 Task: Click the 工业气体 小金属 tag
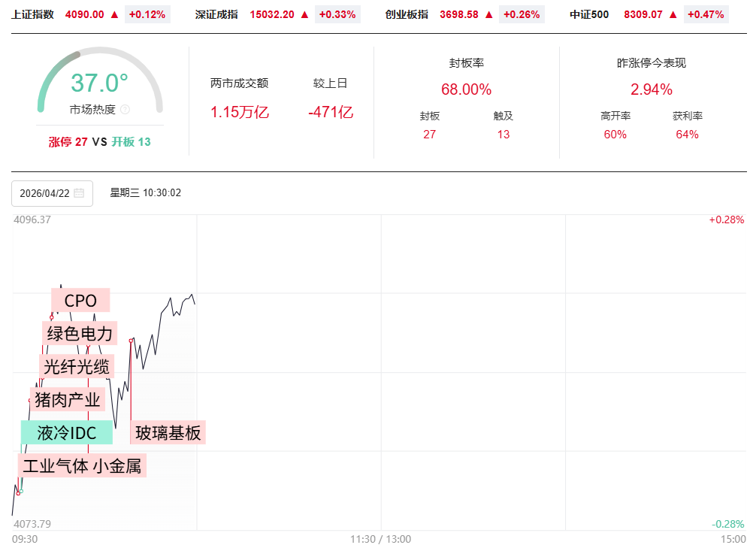coord(82,466)
